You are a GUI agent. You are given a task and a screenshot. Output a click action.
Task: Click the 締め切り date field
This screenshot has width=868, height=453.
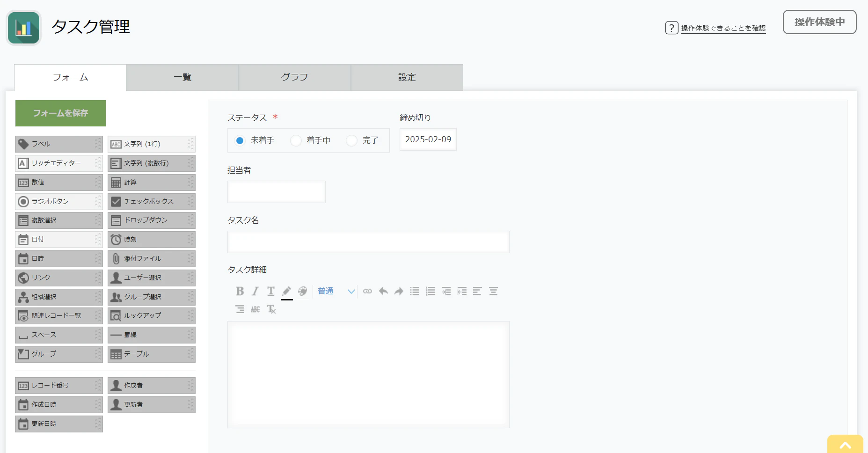pos(428,139)
